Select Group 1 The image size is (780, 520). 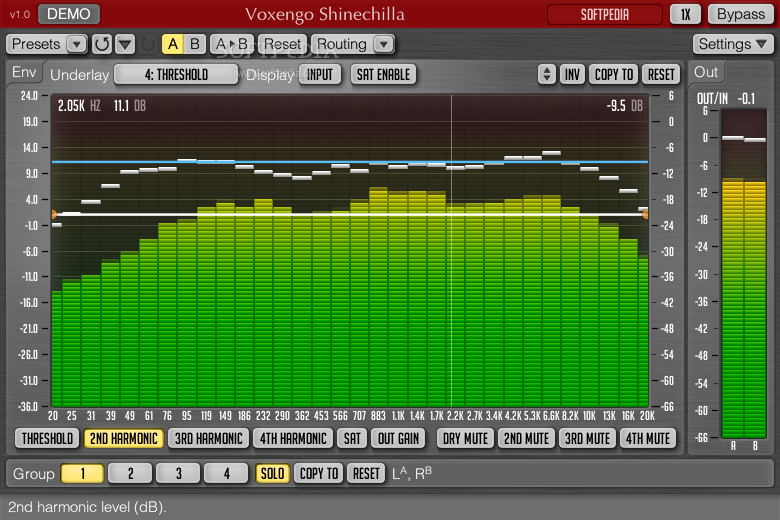[83, 473]
